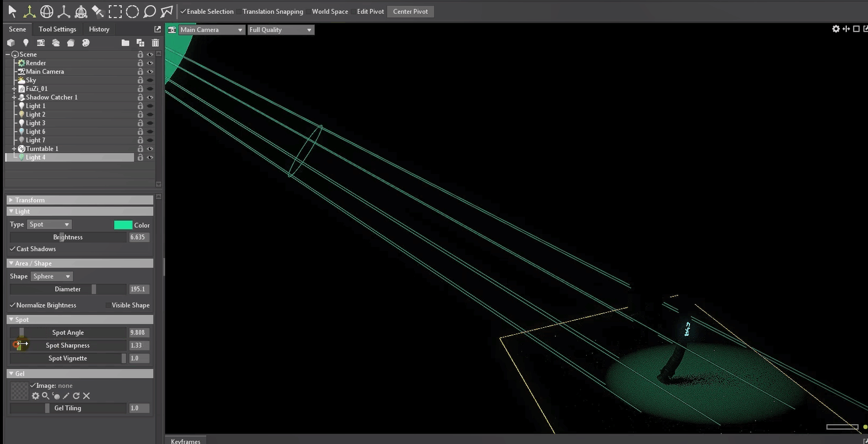Click the Gel Tiling value field
This screenshot has width=868, height=444.
point(139,408)
